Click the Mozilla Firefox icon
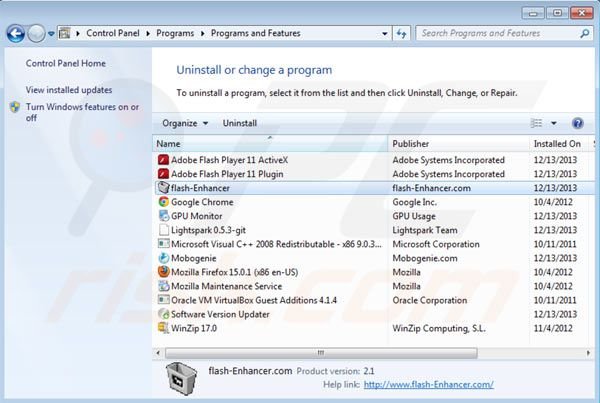600x403 pixels. pyautogui.click(x=163, y=272)
